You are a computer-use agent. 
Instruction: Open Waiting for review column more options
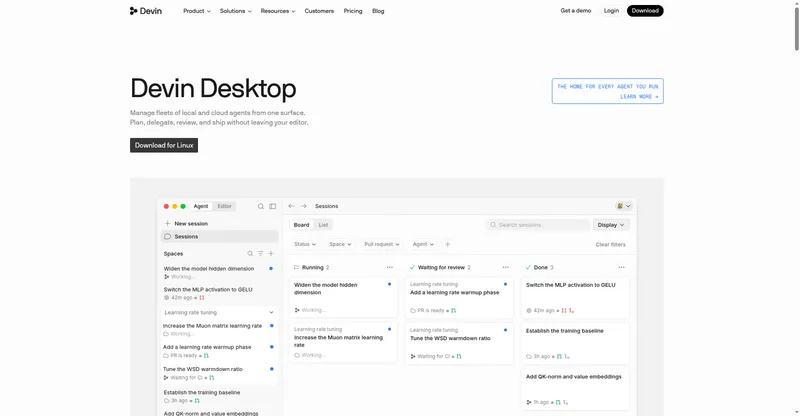coord(506,267)
